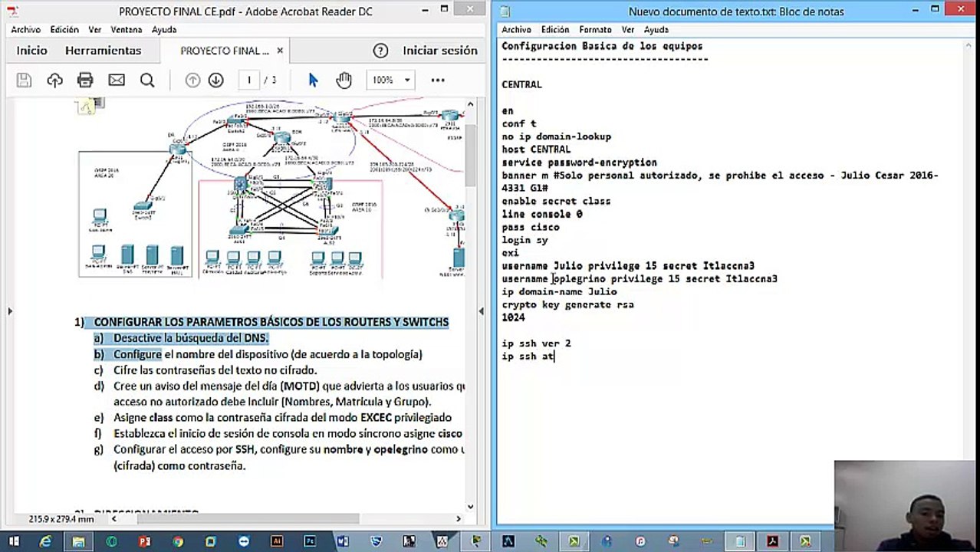Close the PROYECTO FINAL document tab
Image resolution: width=980 pixels, height=552 pixels.
tap(280, 51)
